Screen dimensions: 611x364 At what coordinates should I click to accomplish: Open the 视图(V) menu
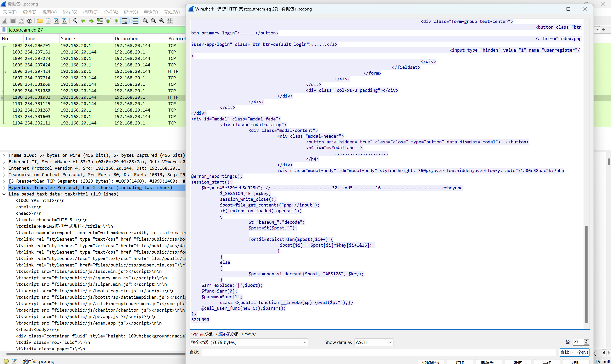(49, 12)
